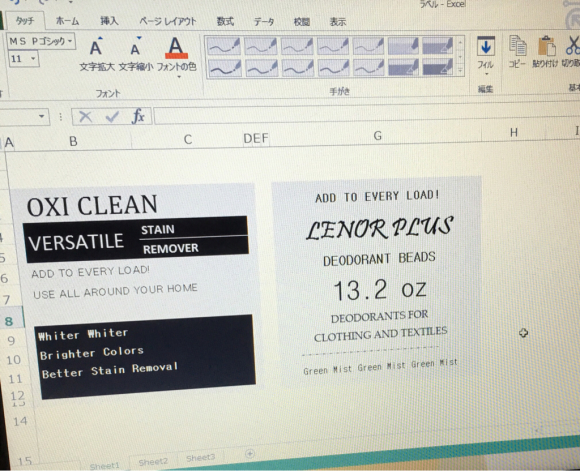Switch to Sheet1 tab
The height and width of the screenshot is (471, 580).
pyautogui.click(x=105, y=466)
